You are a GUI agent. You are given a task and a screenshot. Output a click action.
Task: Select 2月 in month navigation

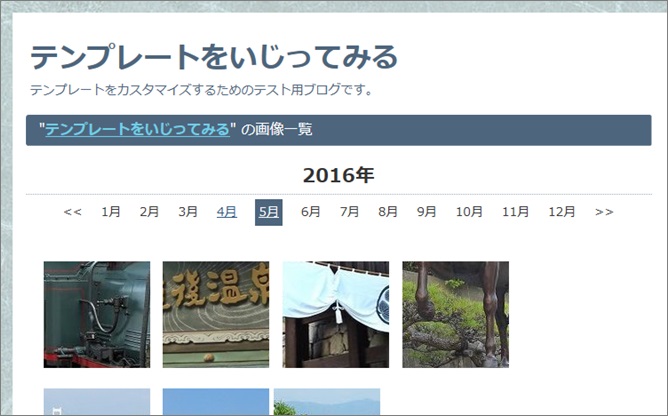coord(149,212)
